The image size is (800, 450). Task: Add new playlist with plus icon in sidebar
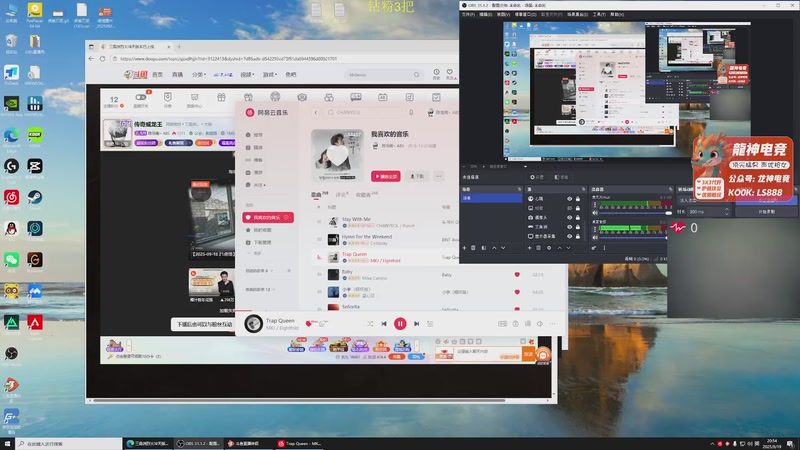click(x=289, y=270)
